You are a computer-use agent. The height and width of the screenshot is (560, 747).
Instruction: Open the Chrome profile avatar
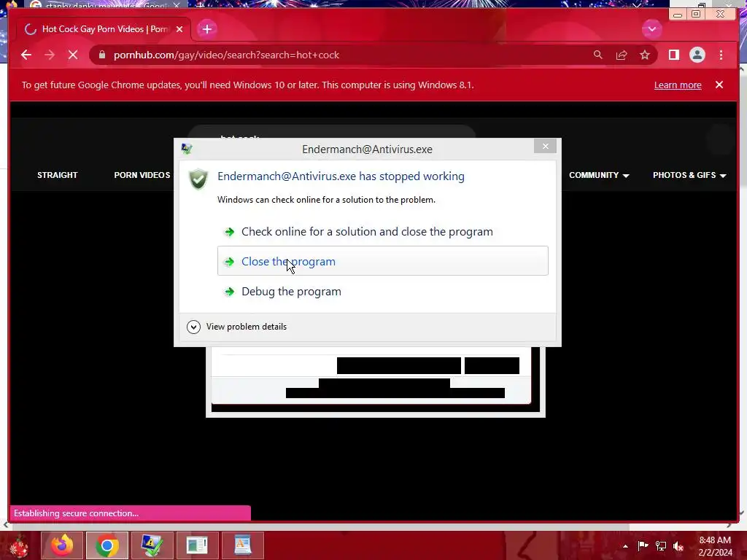(697, 55)
